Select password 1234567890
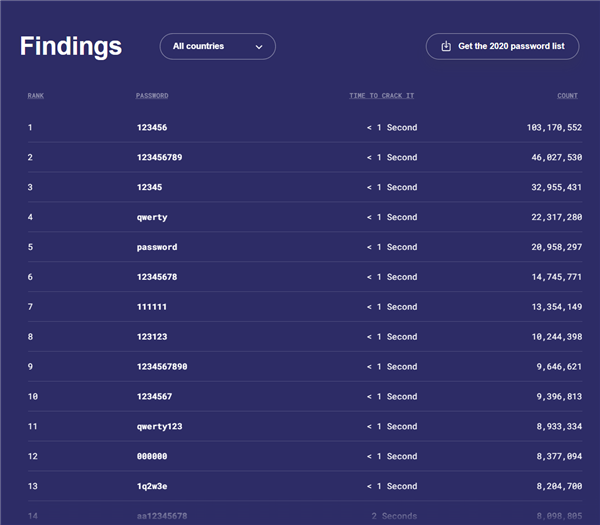Screen dimensions: 600x525 click(x=162, y=367)
